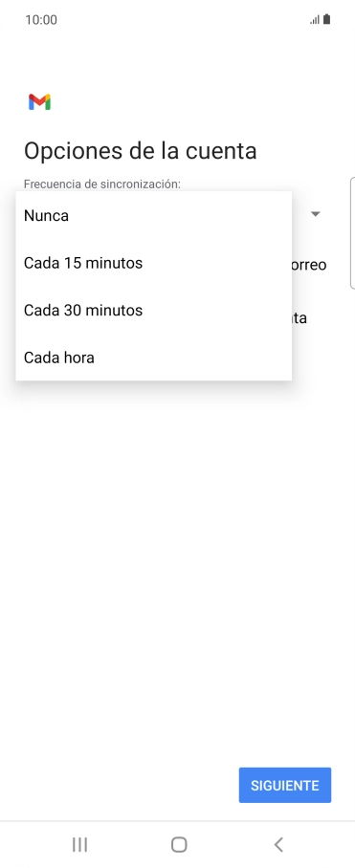Tap the partially hidden 'nta' option text
The height and width of the screenshot is (868, 355).
tap(300, 317)
